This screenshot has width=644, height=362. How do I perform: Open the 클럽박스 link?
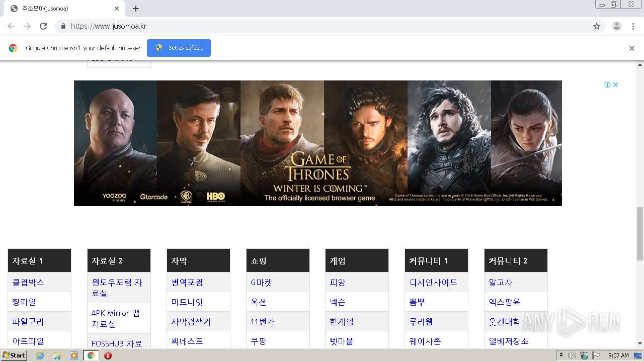[28, 283]
